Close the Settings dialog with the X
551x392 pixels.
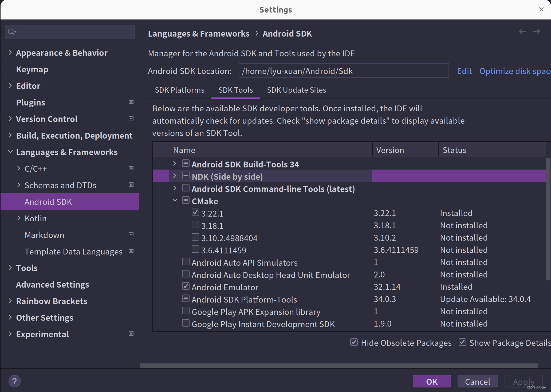click(x=541, y=9)
